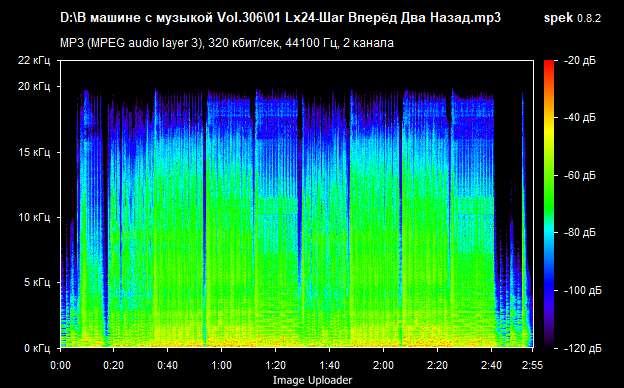This screenshot has width=624, height=388.
Task: Click the silent gap near 0:17 in spectrogram
Action: point(105,219)
